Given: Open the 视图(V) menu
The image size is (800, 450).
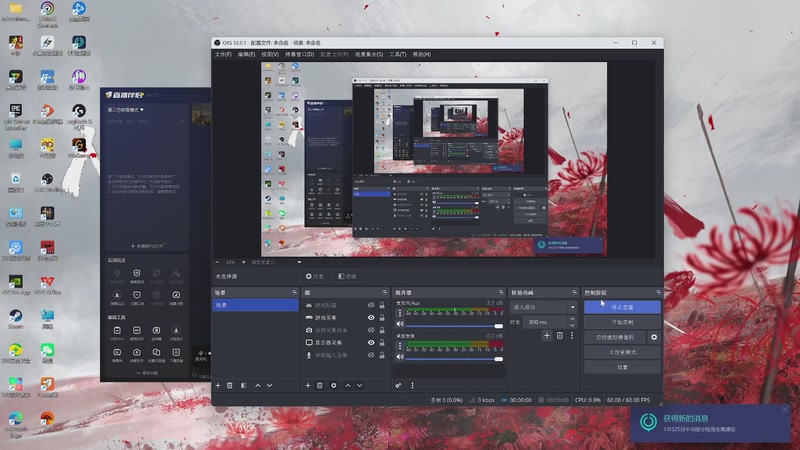Looking at the screenshot, I should click(x=270, y=54).
